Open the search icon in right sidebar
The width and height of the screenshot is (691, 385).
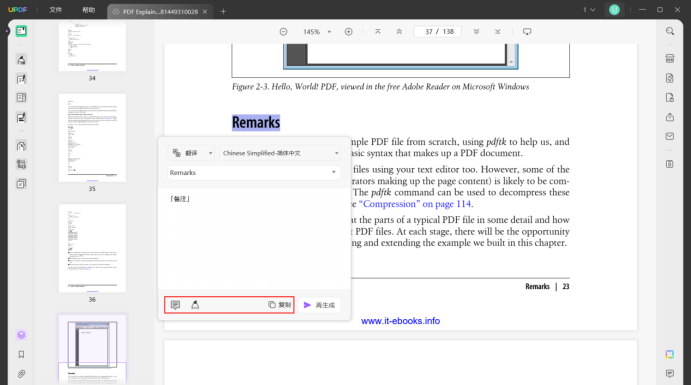(670, 31)
